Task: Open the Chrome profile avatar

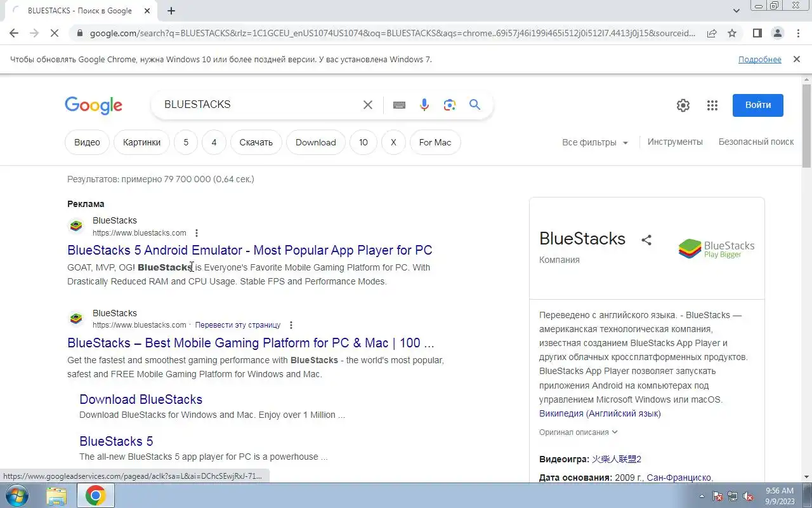Action: (777, 33)
